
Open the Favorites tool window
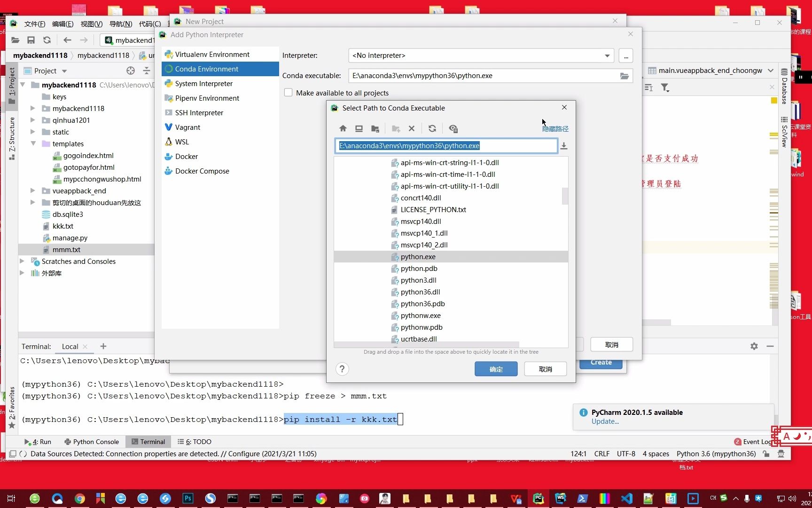(12, 407)
